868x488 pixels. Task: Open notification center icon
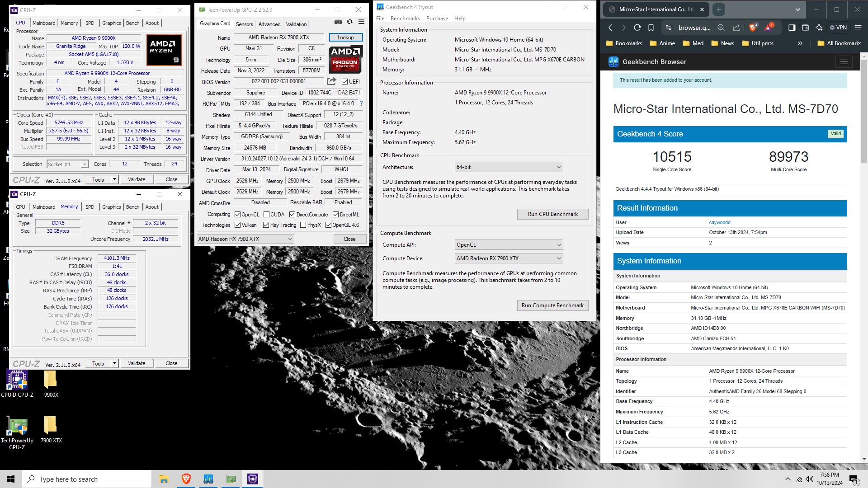853,479
